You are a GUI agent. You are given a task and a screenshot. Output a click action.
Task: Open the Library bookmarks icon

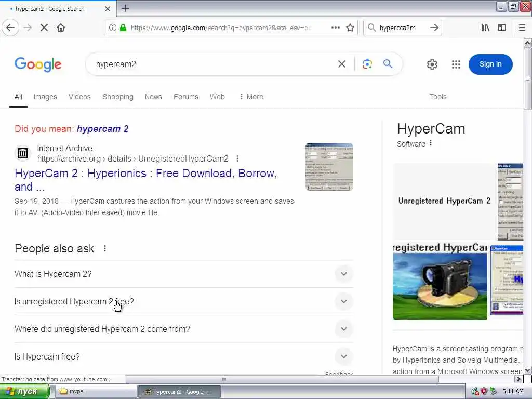[x=485, y=28]
